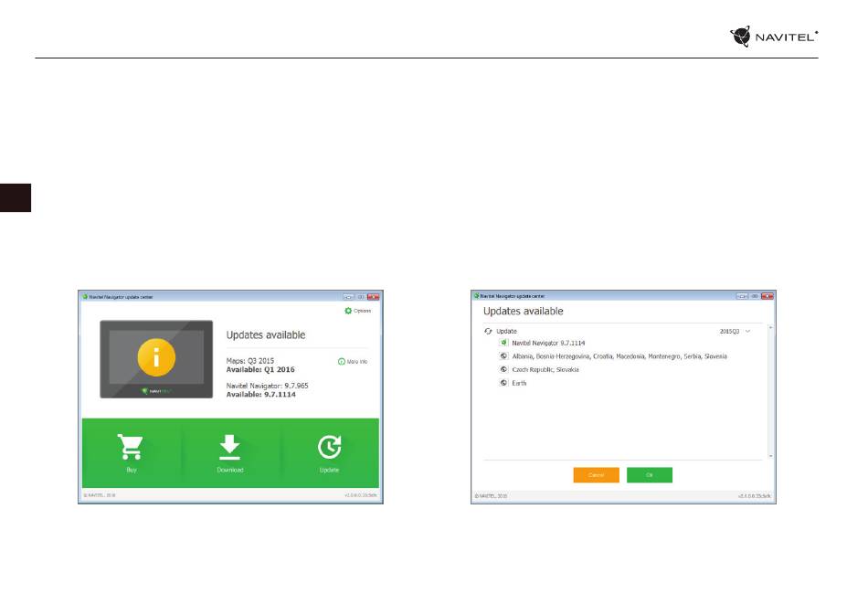
Task: Click the navigator device thumbnail image
Action: 156,359
